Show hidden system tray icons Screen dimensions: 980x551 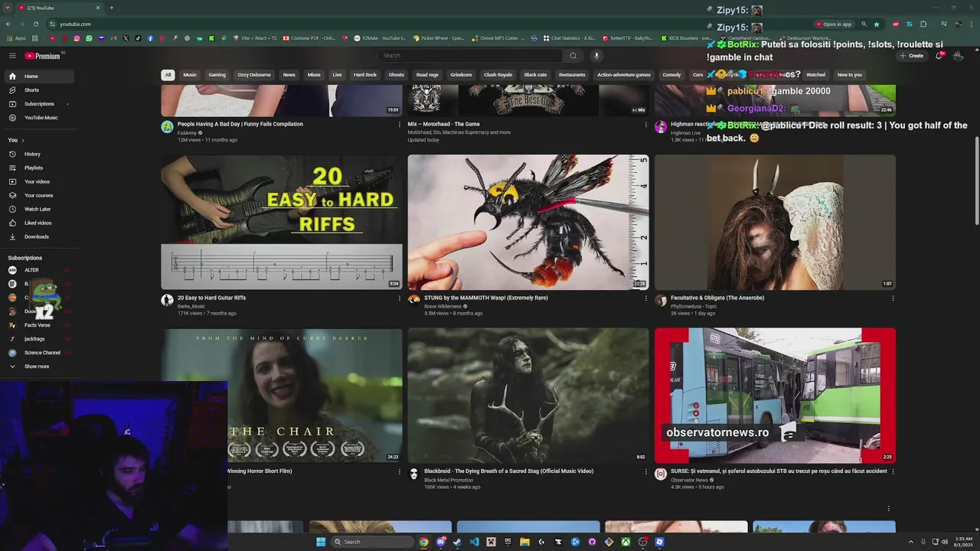click(912, 542)
